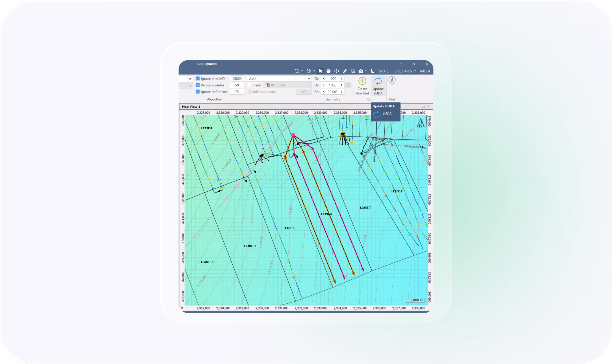
Task: Click the camera screenshot icon
Action: click(361, 71)
